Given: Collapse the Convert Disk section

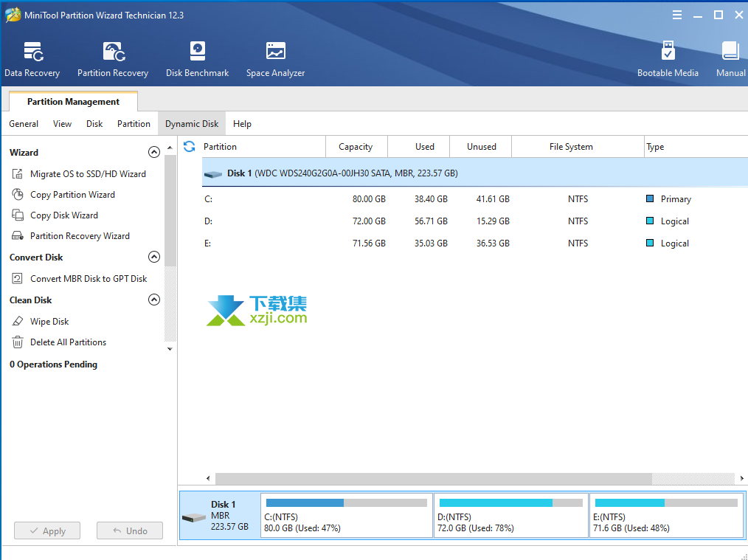Looking at the screenshot, I should point(153,257).
